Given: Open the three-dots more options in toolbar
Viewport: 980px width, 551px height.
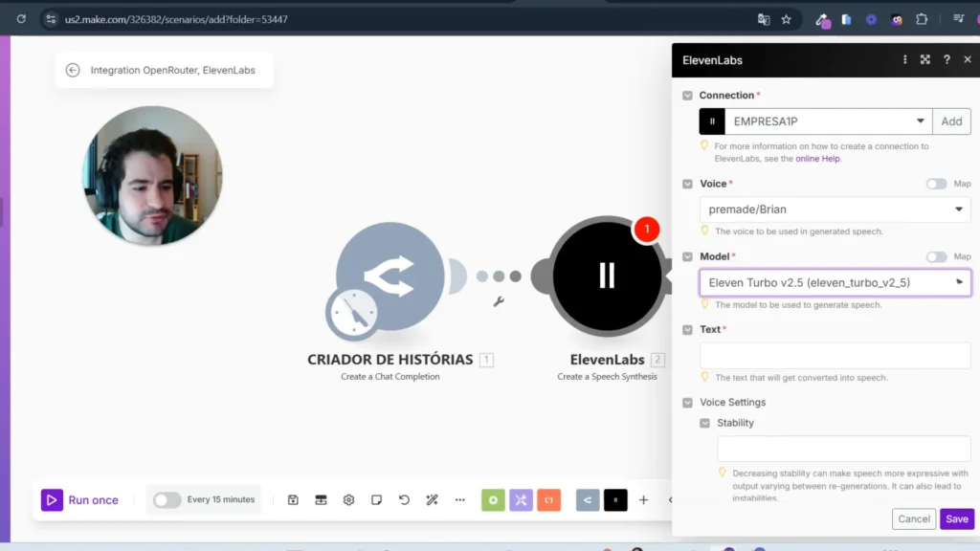Looking at the screenshot, I should click(x=460, y=499).
